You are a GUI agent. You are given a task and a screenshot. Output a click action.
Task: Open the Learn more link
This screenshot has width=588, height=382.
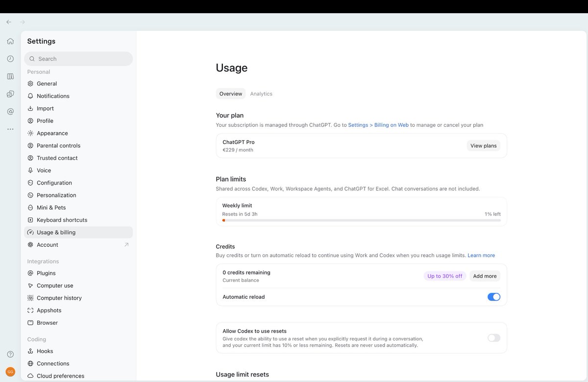tap(481, 255)
